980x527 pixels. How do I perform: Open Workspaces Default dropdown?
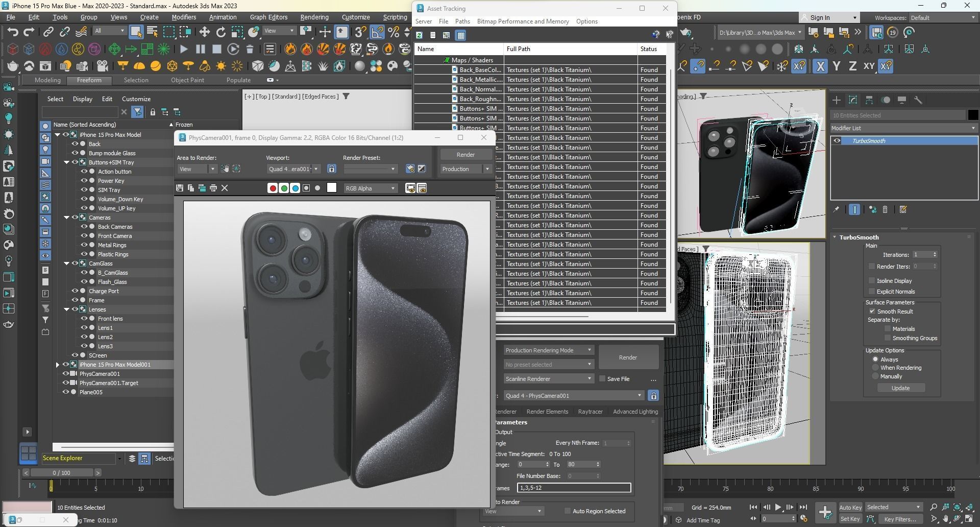coord(943,18)
